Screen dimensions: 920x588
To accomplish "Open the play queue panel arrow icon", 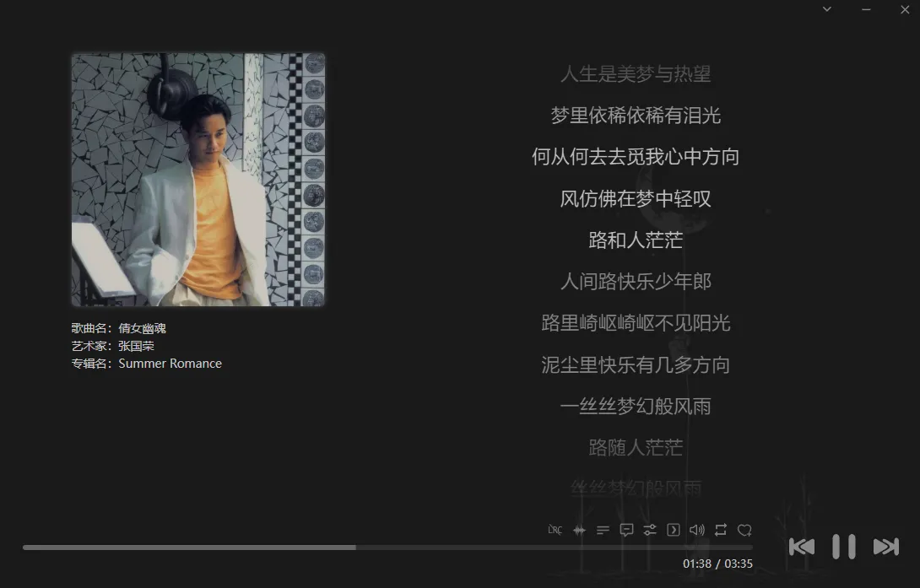I will [674, 530].
